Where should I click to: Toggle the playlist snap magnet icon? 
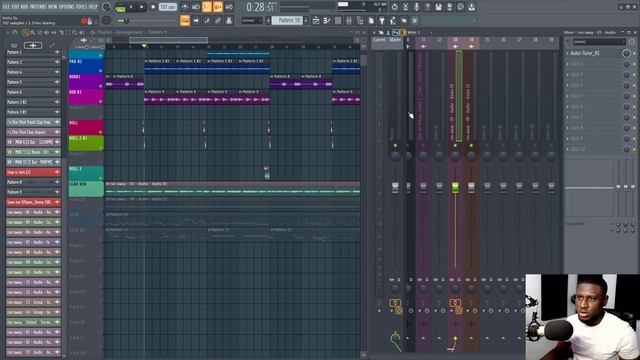click(x=15, y=32)
